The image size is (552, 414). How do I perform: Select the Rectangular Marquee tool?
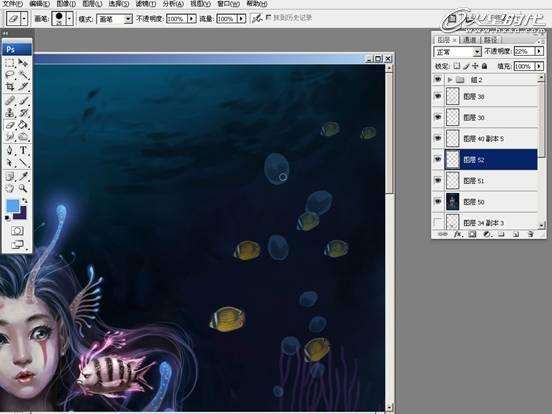click(x=10, y=63)
